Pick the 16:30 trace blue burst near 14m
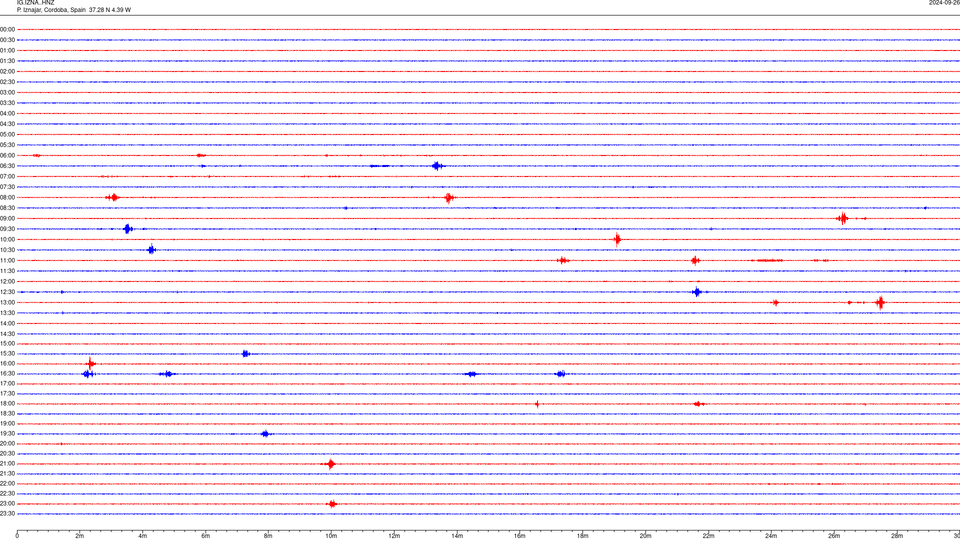 click(x=471, y=373)
